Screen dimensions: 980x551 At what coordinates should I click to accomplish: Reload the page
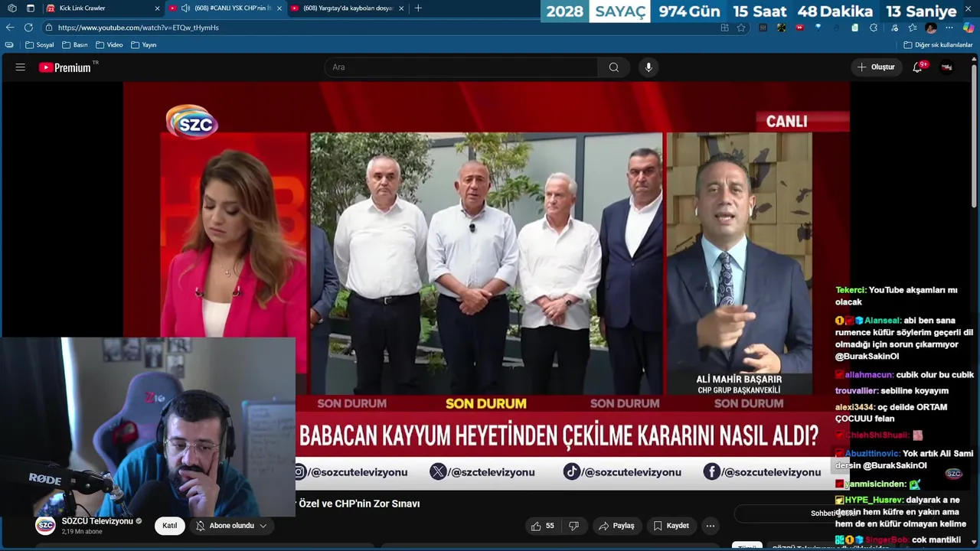(28, 28)
